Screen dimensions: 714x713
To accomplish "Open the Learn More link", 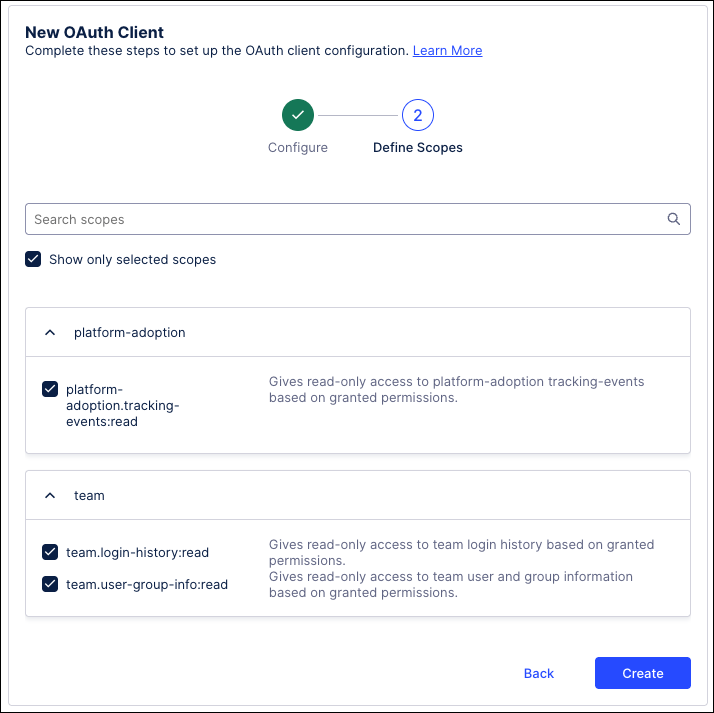I will tap(447, 51).
